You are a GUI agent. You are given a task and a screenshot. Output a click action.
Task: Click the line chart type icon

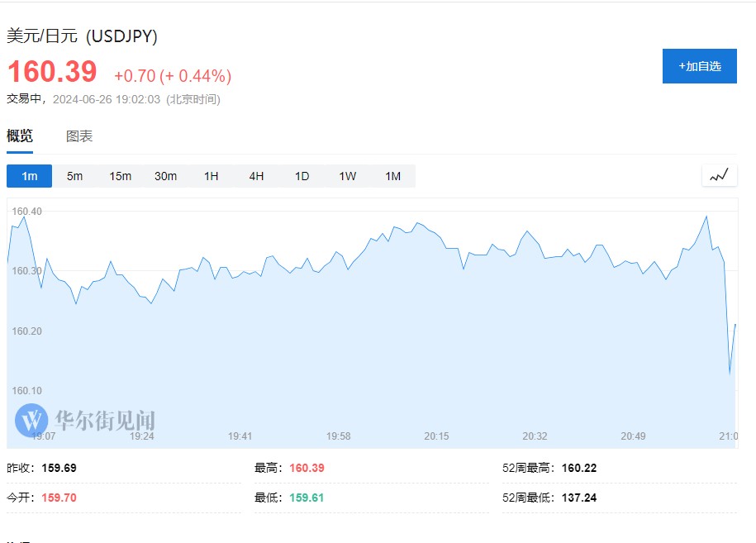(x=719, y=175)
